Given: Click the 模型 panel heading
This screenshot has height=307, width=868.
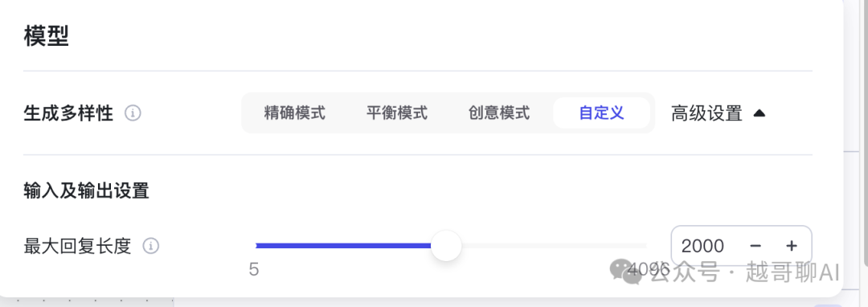Looking at the screenshot, I should coord(46,36).
